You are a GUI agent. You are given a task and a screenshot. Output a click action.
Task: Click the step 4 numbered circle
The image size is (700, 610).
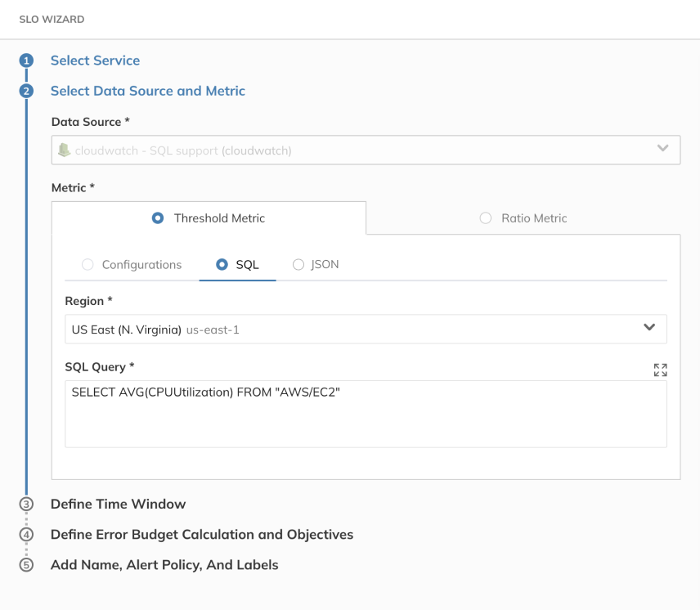click(x=27, y=535)
